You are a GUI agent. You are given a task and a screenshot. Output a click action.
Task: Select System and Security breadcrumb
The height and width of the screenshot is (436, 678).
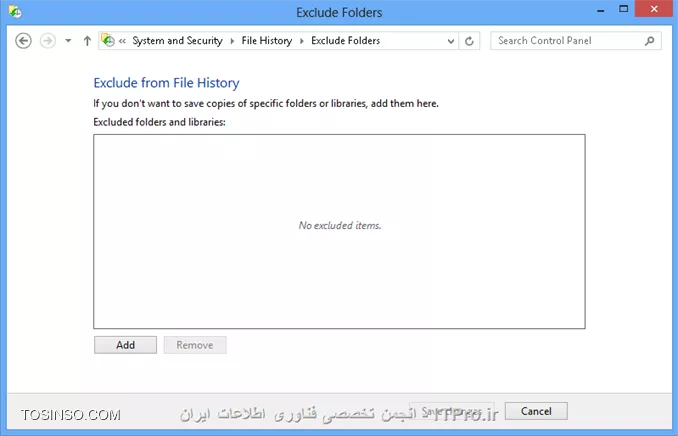click(x=177, y=41)
